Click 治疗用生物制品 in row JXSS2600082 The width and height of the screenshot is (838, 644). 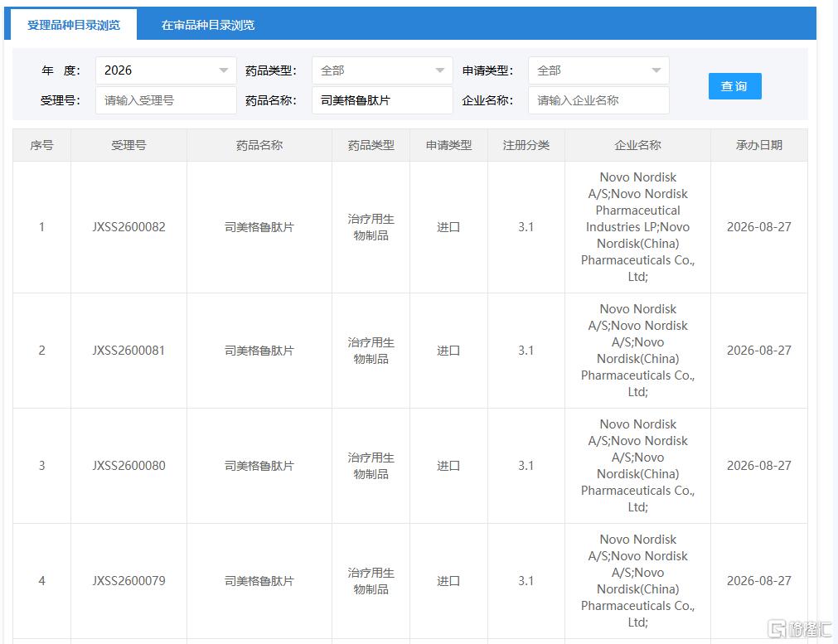pyautogui.click(x=371, y=227)
